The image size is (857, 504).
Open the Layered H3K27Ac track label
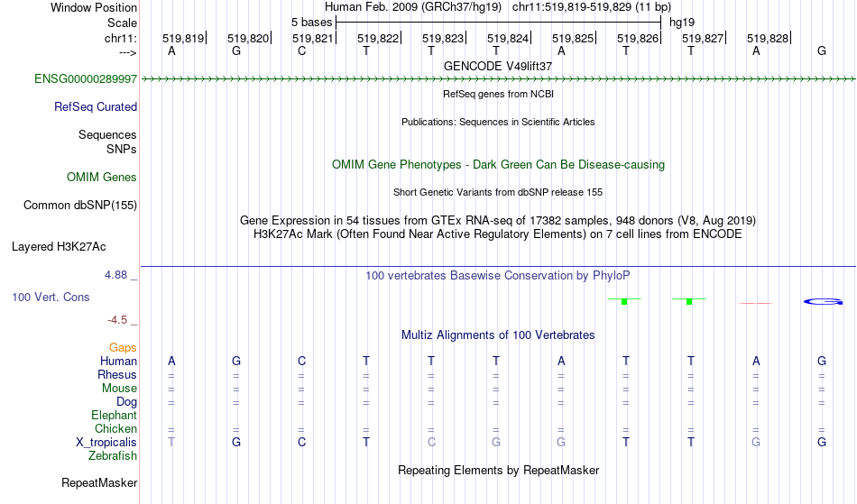pyautogui.click(x=59, y=247)
